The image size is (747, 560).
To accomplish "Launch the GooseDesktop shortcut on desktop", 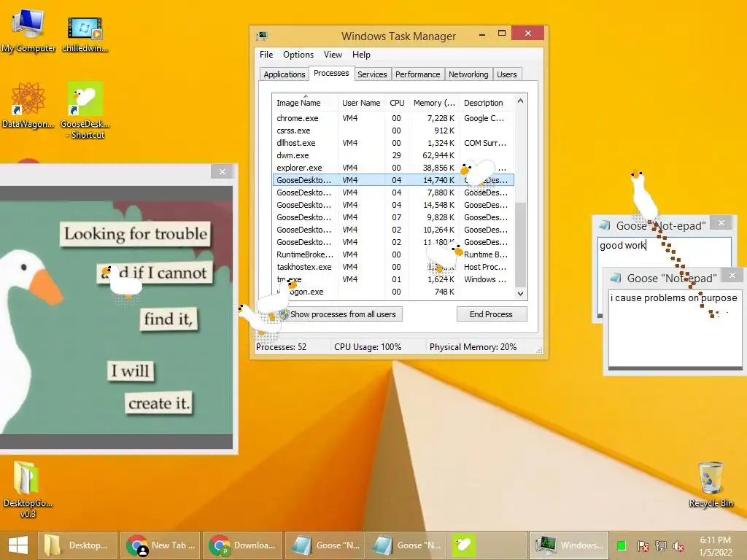I will pyautogui.click(x=85, y=109).
